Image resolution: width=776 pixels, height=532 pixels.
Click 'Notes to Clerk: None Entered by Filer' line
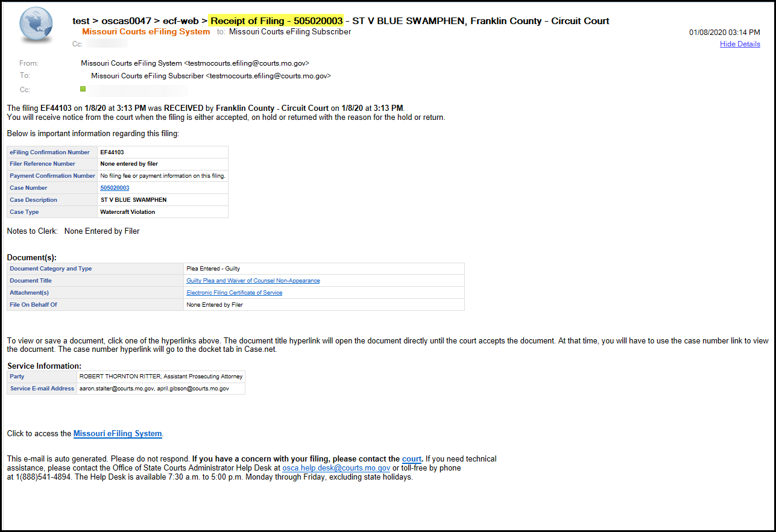coord(74,231)
